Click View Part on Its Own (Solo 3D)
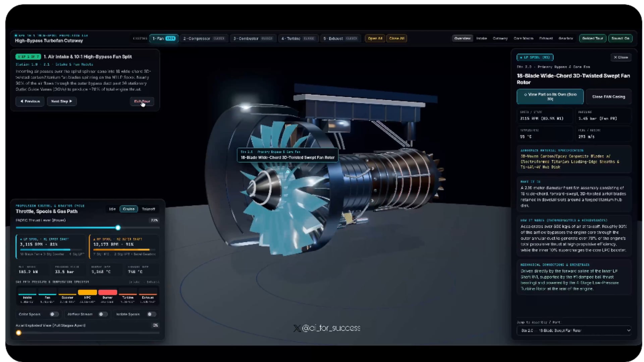The height and width of the screenshot is (362, 644). 550,97
